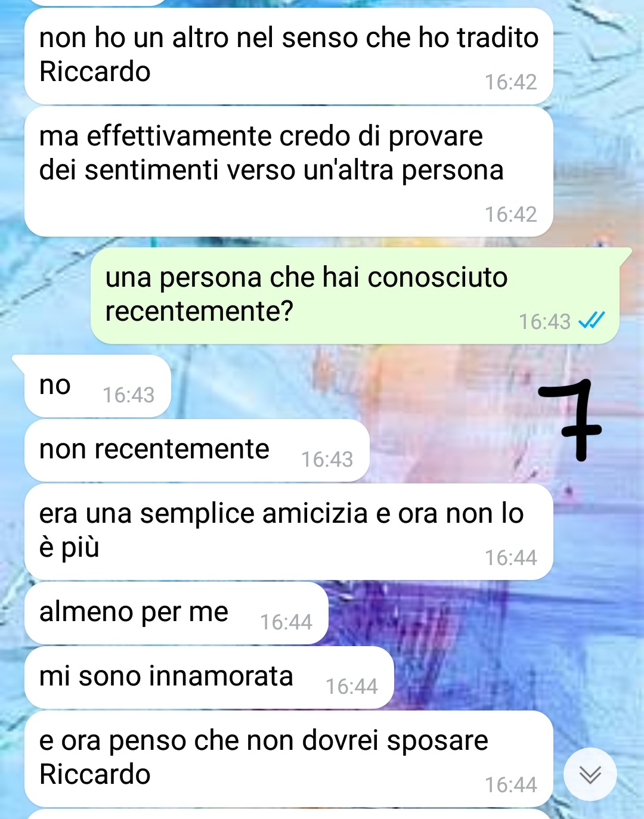The width and height of the screenshot is (644, 819).
Task: Tap the 16:43 timestamp on the green message
Action: (544, 322)
